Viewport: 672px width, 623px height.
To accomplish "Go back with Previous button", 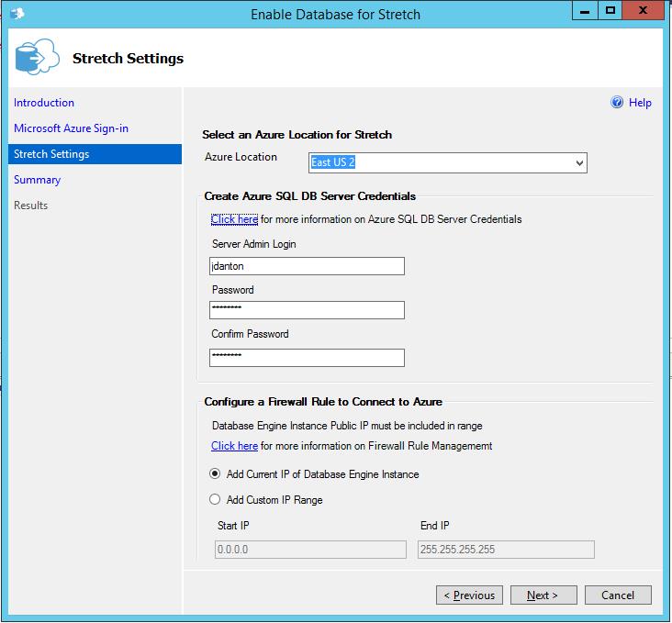I will tap(469, 595).
